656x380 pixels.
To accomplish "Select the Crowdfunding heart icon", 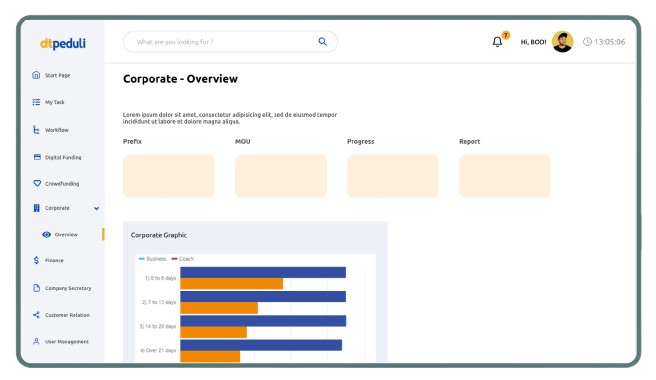I will tap(37, 183).
